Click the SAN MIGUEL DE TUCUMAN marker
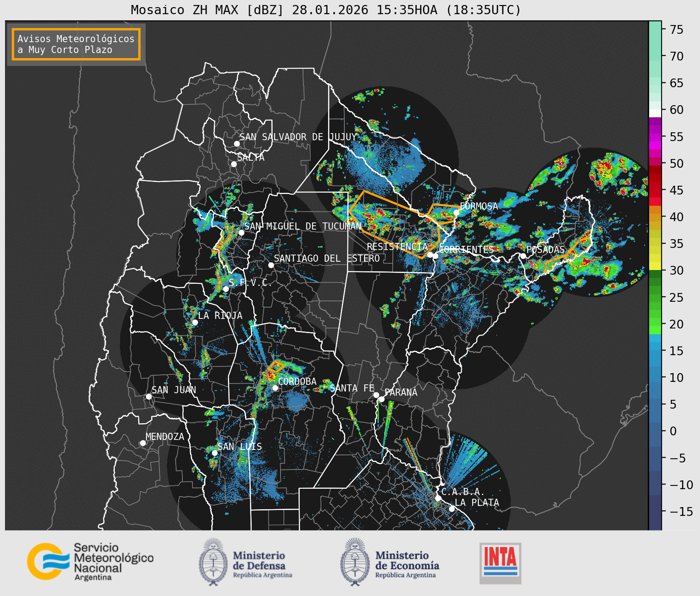 click(x=241, y=232)
